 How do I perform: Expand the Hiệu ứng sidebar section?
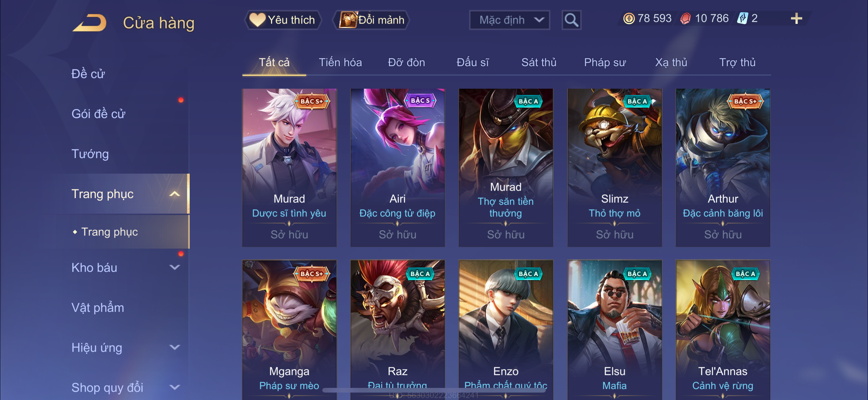pos(174,347)
